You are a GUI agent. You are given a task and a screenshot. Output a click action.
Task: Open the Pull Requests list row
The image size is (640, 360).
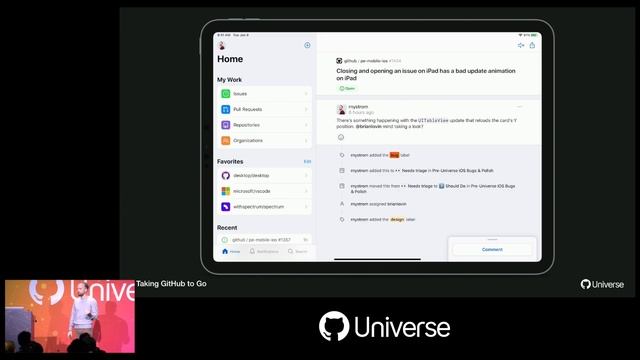[264, 109]
